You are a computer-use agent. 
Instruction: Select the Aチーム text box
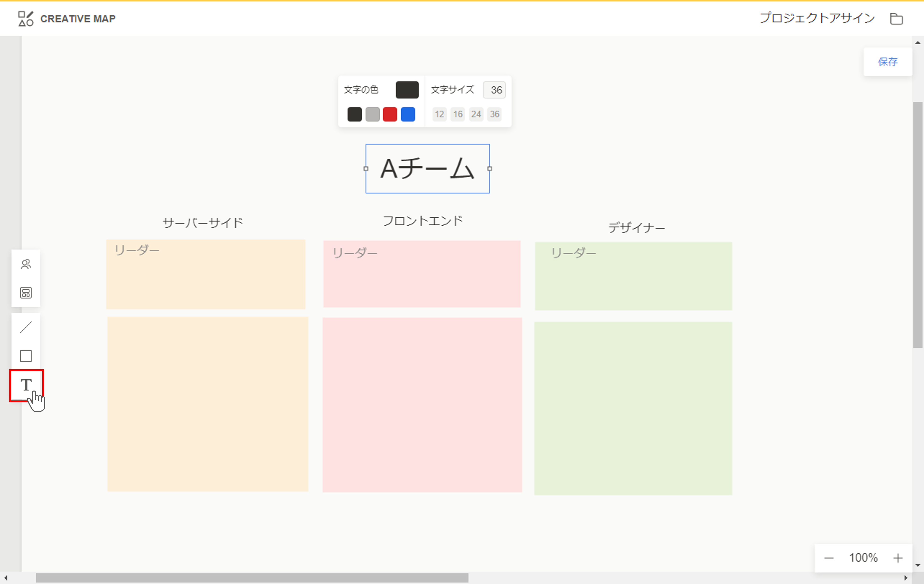(x=428, y=169)
